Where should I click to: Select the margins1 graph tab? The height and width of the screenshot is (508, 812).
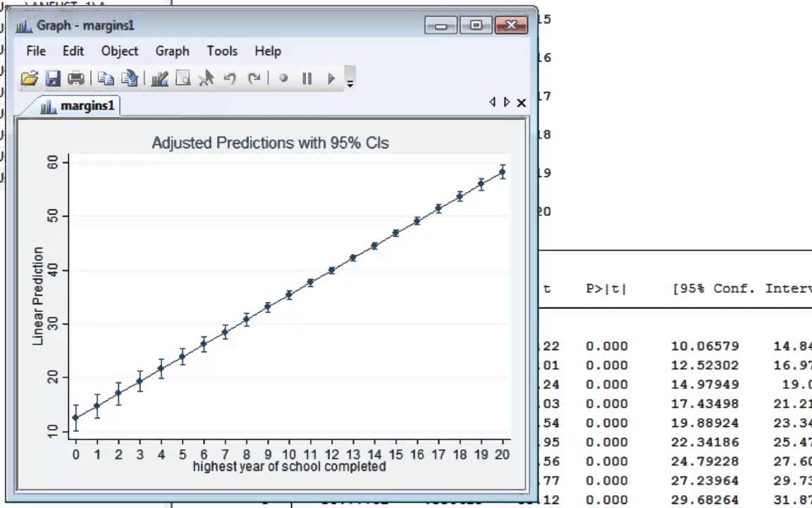point(78,106)
